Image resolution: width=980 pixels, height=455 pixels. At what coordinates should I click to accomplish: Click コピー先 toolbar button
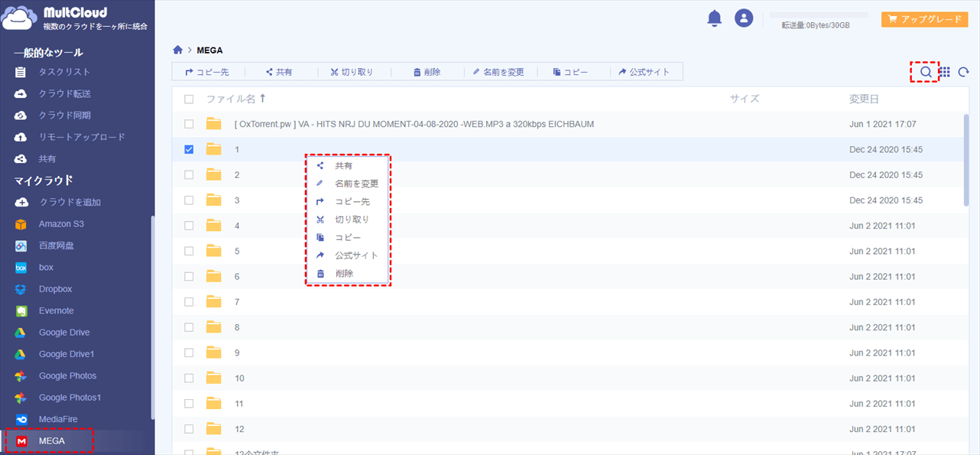[x=208, y=72]
